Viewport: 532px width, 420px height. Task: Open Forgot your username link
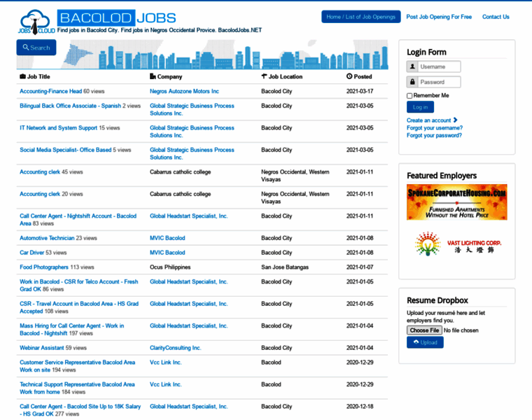[x=435, y=127]
